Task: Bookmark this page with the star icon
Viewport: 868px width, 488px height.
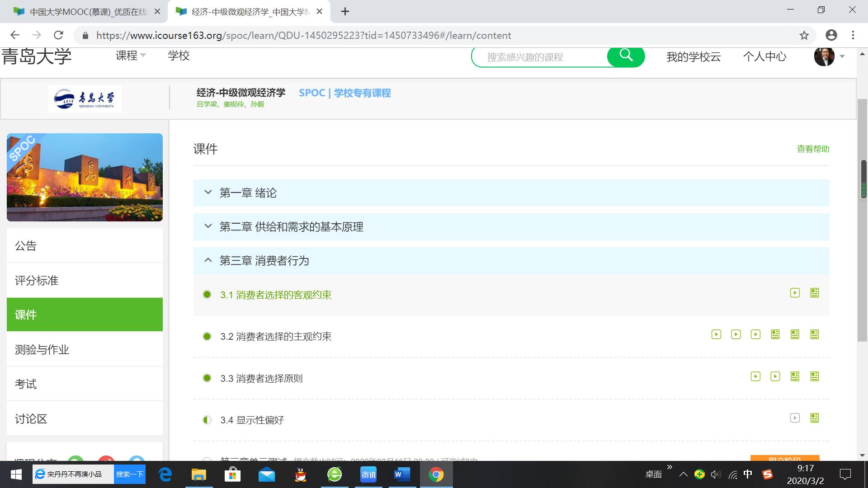Action: coord(804,35)
